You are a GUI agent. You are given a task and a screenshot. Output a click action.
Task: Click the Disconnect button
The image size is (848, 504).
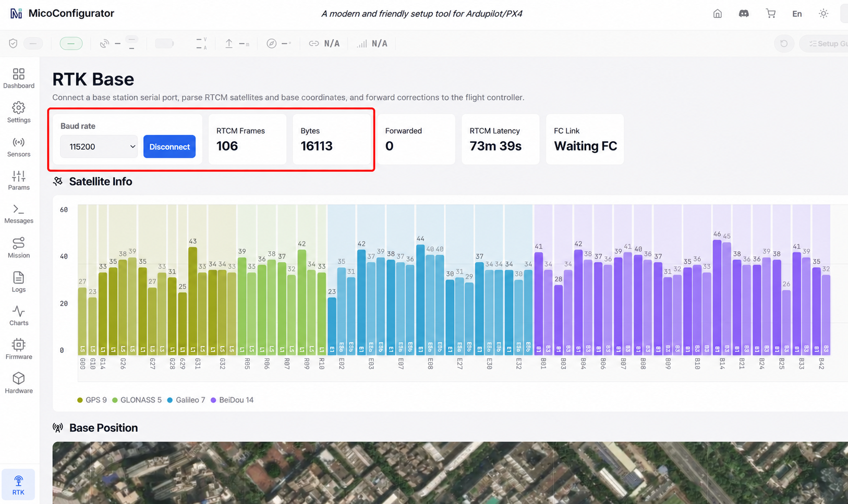click(x=169, y=146)
